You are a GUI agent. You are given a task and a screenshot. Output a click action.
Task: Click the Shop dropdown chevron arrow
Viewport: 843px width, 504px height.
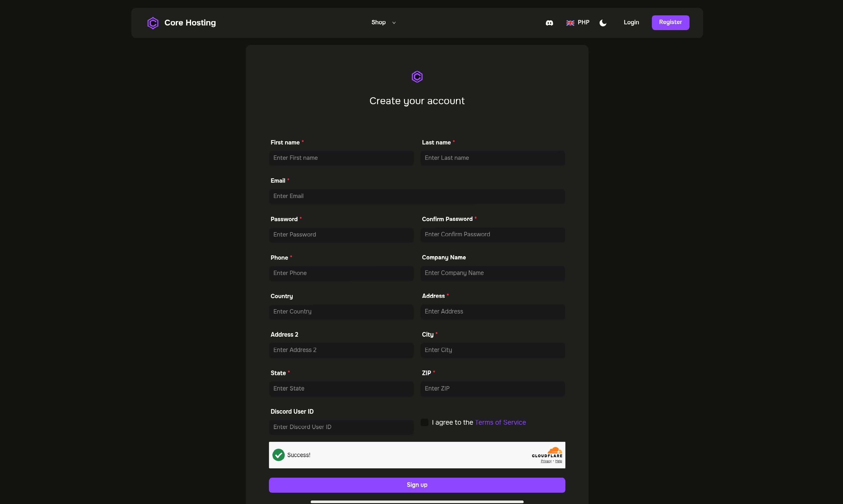tap(394, 23)
